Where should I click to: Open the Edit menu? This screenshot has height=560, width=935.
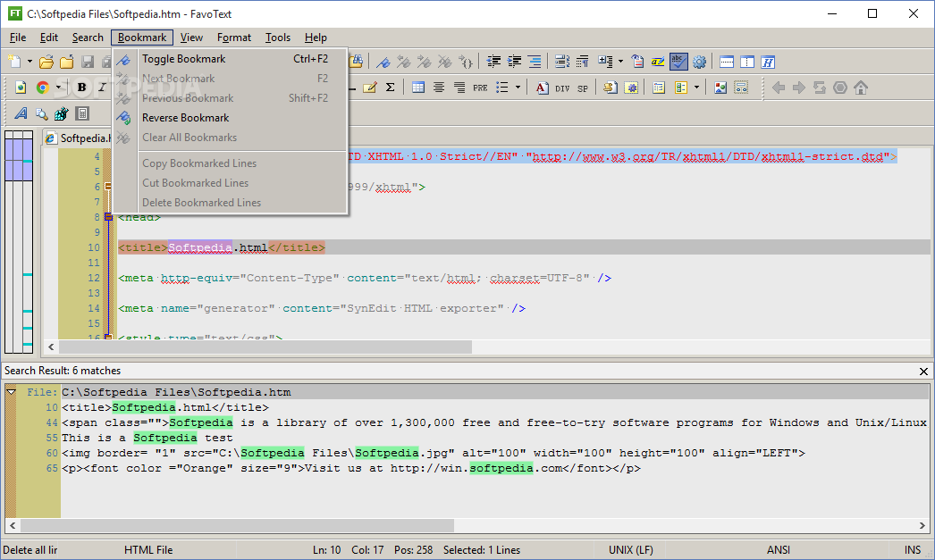(x=49, y=38)
